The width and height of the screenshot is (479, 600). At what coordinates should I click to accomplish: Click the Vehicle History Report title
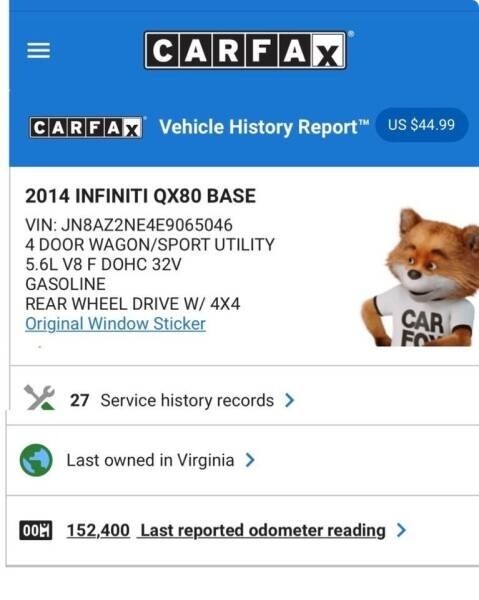click(x=264, y=127)
